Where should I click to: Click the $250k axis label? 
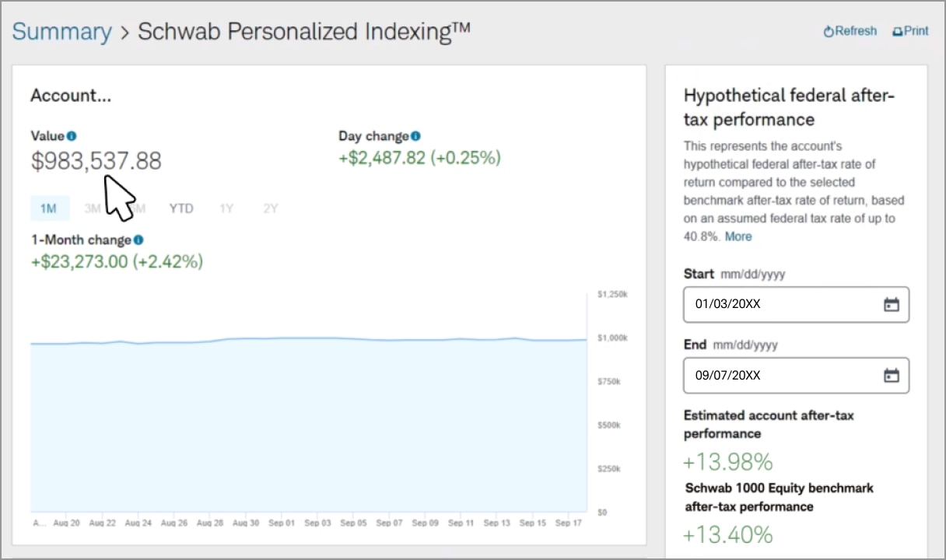[x=610, y=469]
